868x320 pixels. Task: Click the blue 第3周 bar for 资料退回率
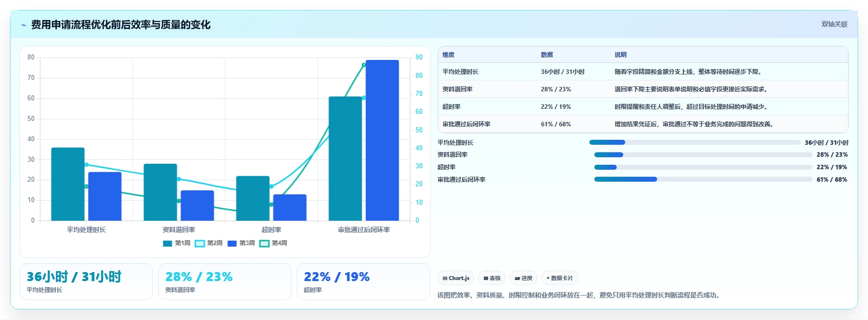[197, 206]
